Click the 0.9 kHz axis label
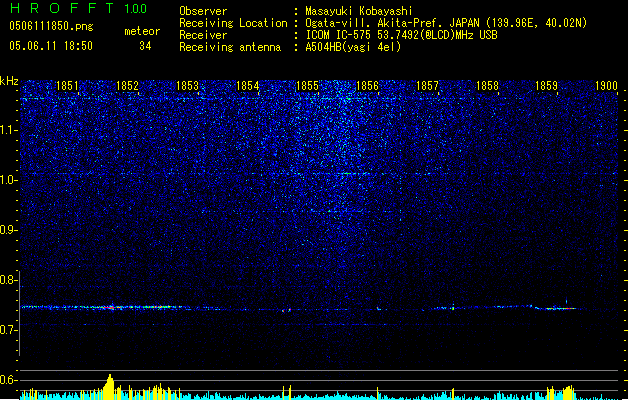 [9, 230]
